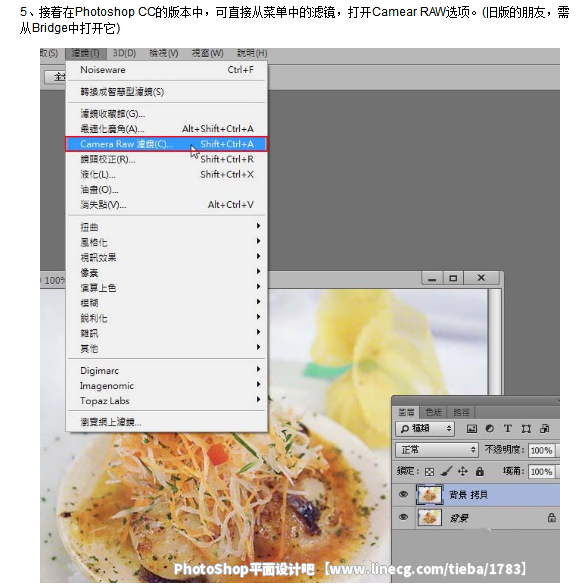
Task: Choose 最適化廣角(A)... menu item
Action: 166,129
